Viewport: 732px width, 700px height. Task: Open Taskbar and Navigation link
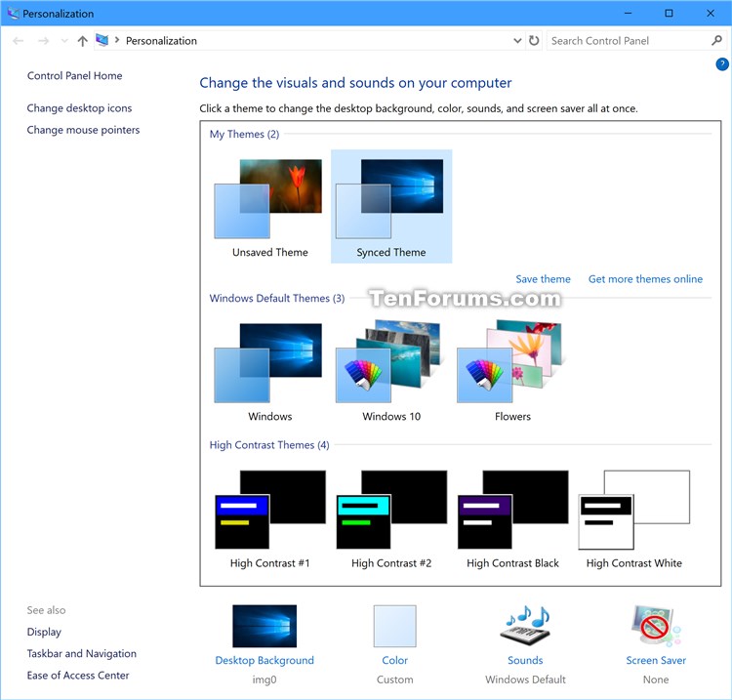click(82, 653)
